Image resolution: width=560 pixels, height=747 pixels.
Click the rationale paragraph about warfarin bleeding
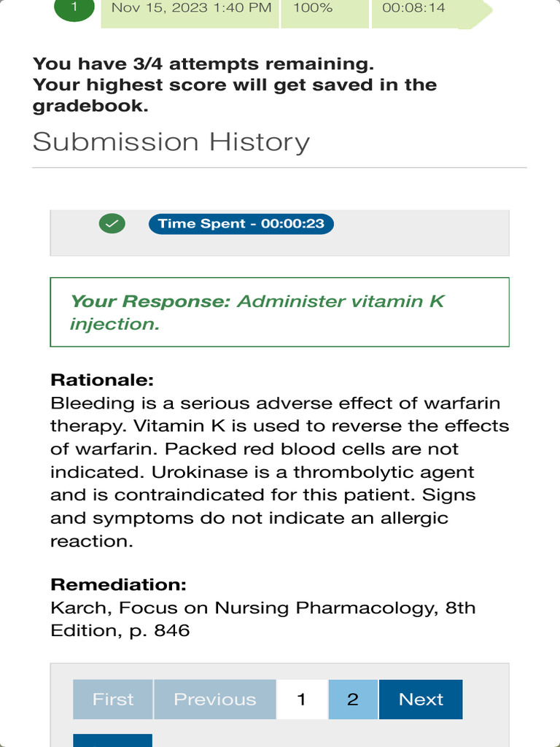pyautogui.click(x=279, y=472)
